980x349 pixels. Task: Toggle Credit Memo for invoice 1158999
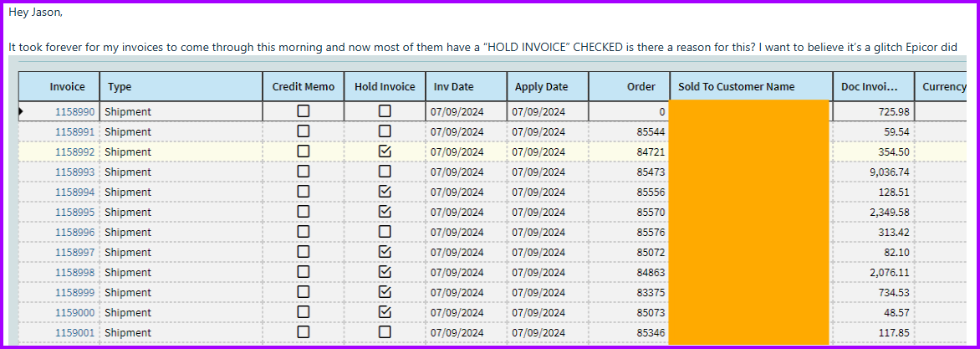click(303, 292)
